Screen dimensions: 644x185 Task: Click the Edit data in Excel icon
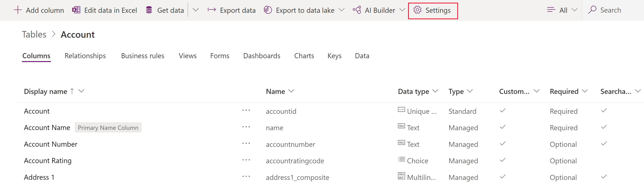point(76,10)
